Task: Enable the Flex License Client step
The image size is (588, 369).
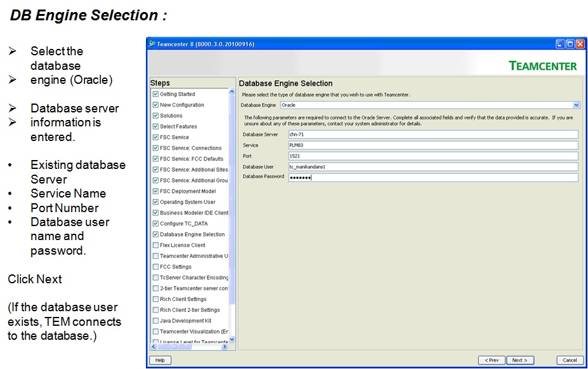Action: click(x=154, y=245)
